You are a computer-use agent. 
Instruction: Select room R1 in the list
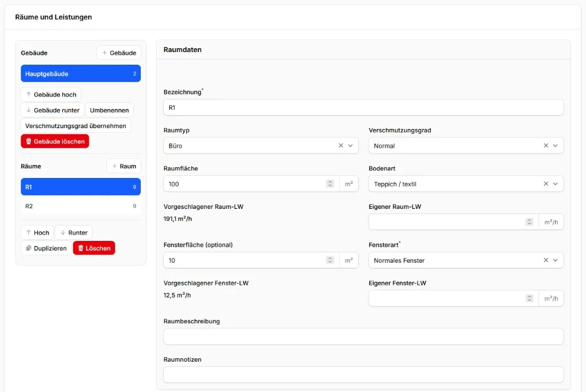click(81, 187)
